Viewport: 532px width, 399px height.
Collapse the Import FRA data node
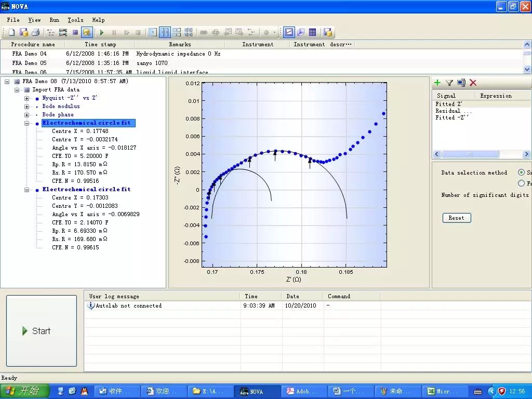coord(17,90)
